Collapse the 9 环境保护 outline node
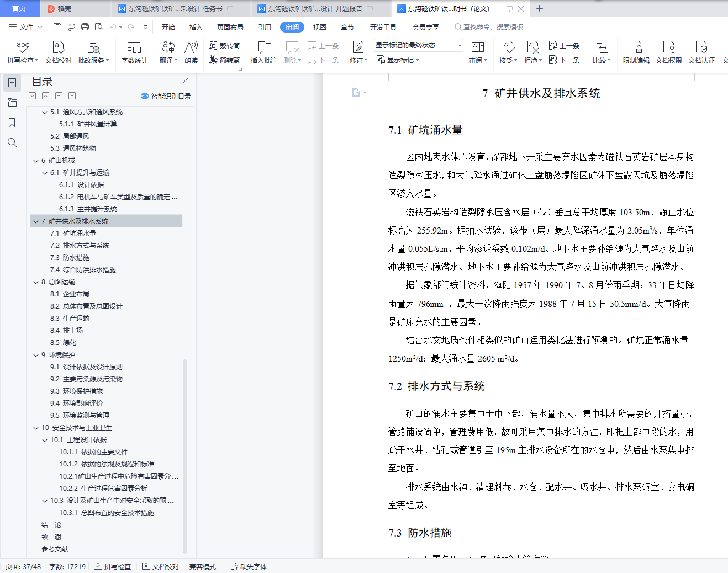 [x=36, y=355]
